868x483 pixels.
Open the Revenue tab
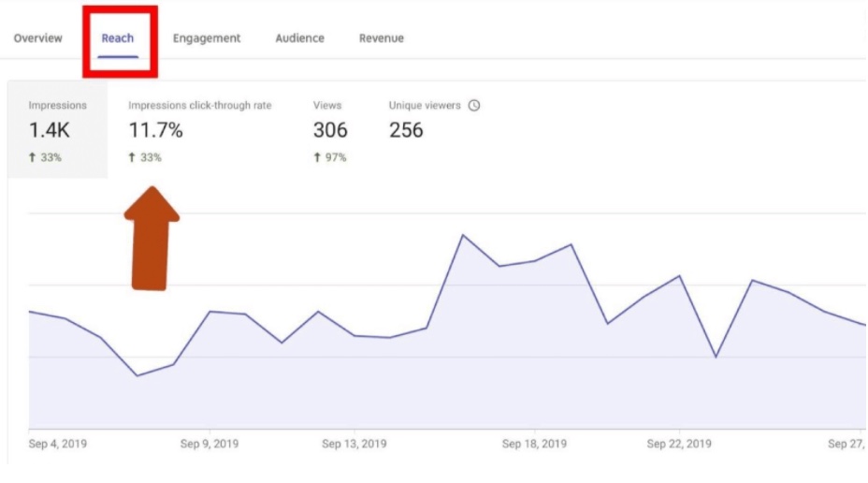(x=382, y=38)
